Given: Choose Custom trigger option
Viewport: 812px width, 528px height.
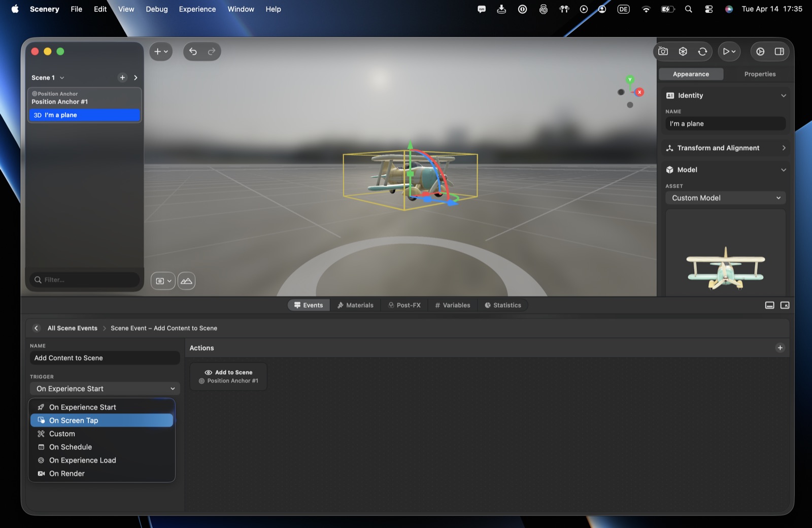Looking at the screenshot, I should (101, 434).
